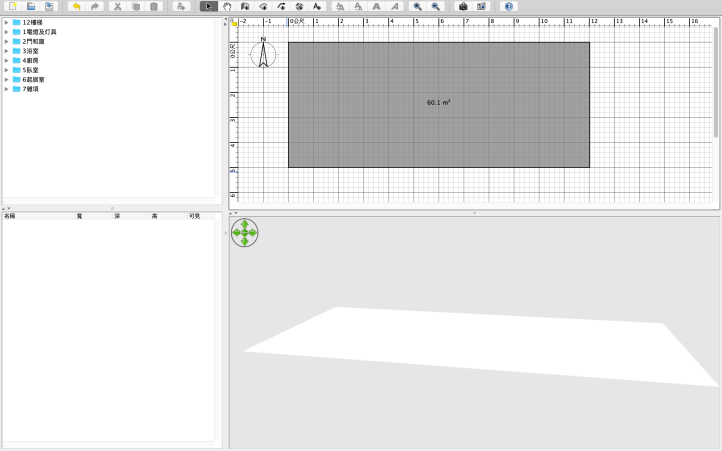Click the create photo camera icon
The width and height of the screenshot is (722, 451).
click(x=464, y=6)
